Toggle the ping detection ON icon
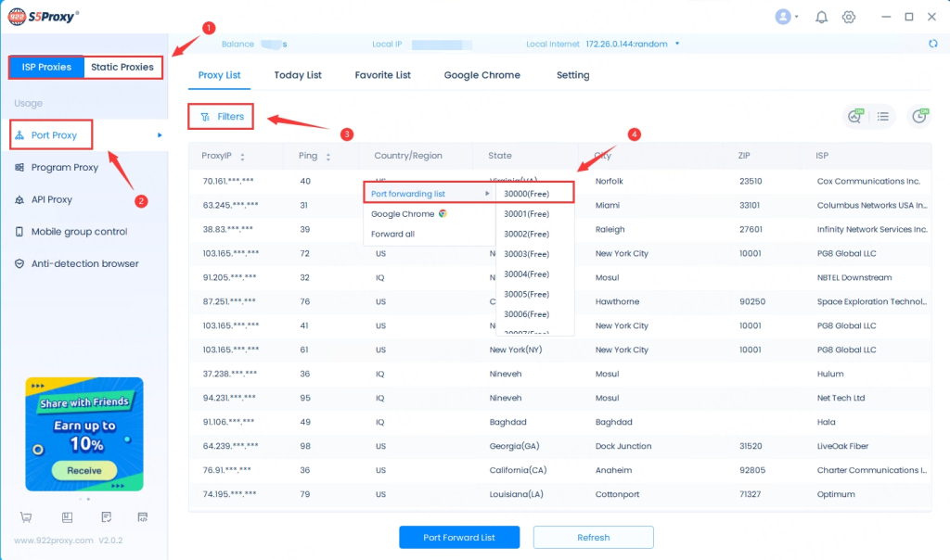Screen dimensions: 950x560 [x=854, y=116]
